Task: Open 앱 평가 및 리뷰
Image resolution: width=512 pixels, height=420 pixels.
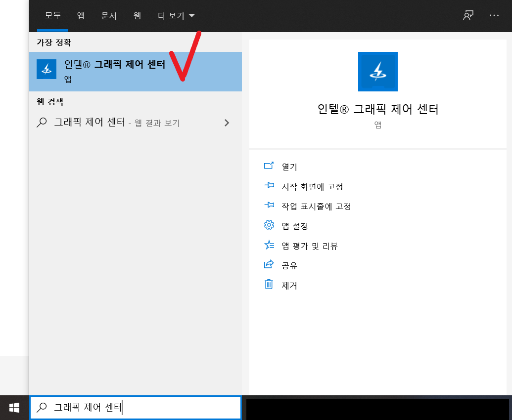Action: [x=310, y=246]
